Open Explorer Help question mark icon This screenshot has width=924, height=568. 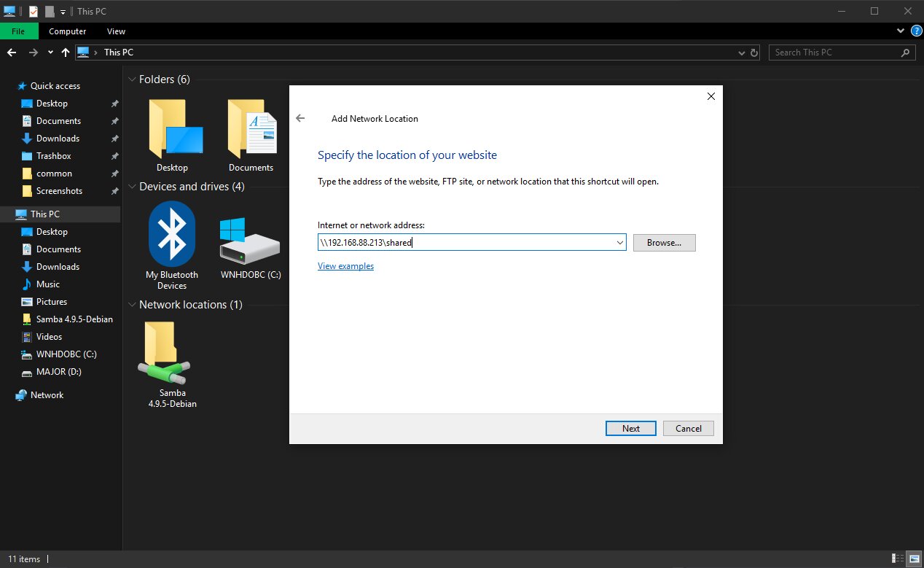[x=916, y=31]
